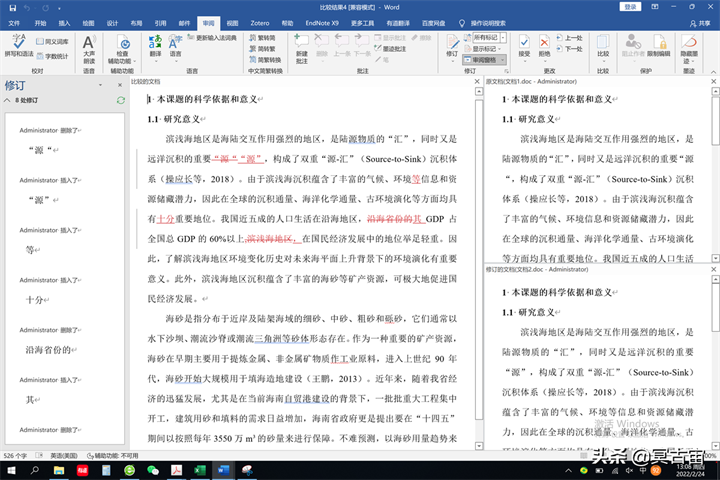Expand the Show Markup dropdown
Viewport: 720px width, 480px height.
[487, 48]
